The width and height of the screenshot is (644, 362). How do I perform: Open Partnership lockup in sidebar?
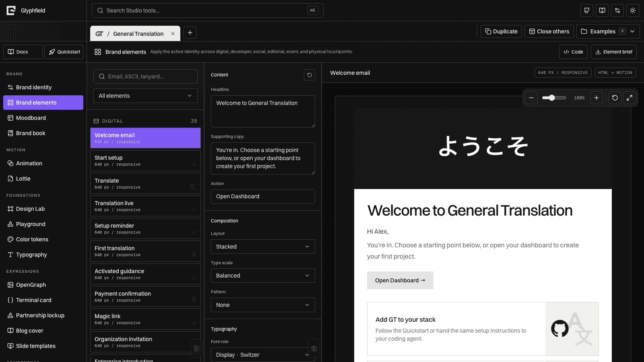pyautogui.click(x=43, y=315)
